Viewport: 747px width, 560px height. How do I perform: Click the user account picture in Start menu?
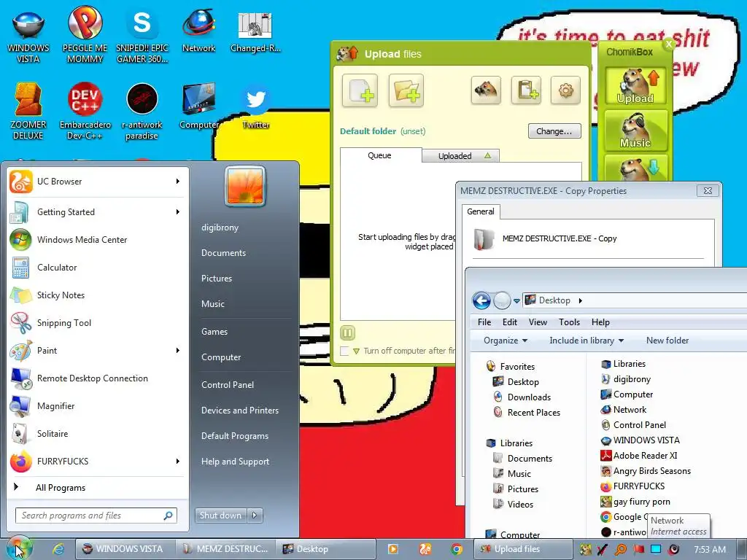[x=245, y=186]
